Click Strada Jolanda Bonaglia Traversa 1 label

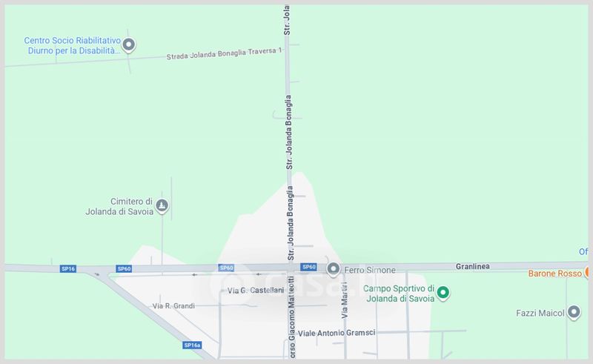coord(225,53)
